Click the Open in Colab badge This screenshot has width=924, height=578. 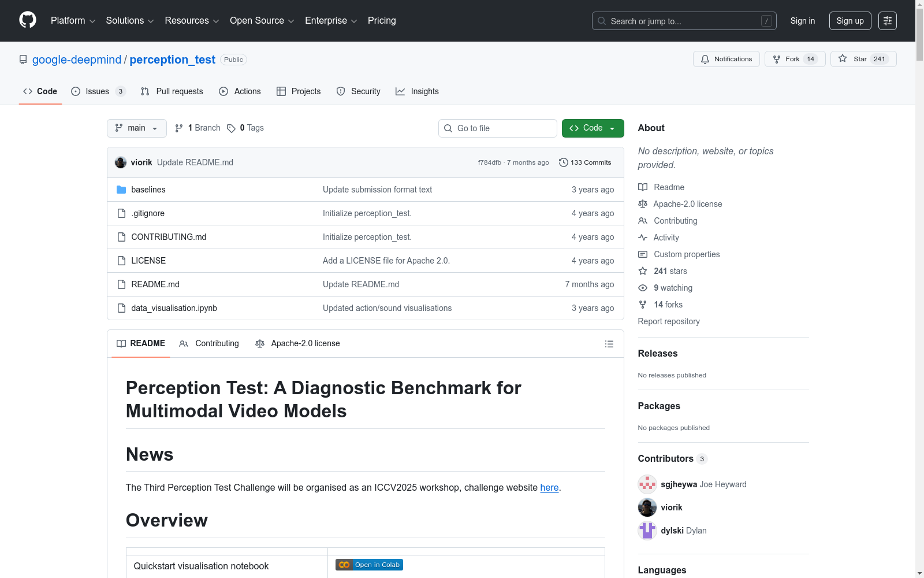370,565
